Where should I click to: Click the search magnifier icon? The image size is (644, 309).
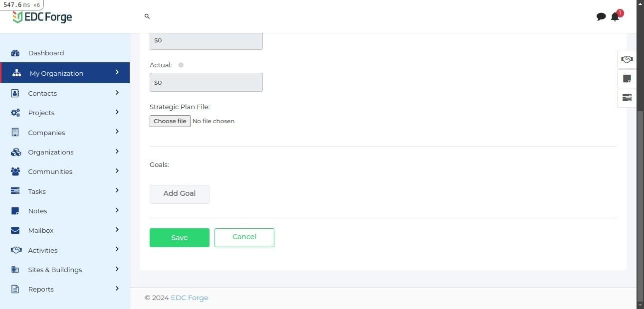pos(147,16)
